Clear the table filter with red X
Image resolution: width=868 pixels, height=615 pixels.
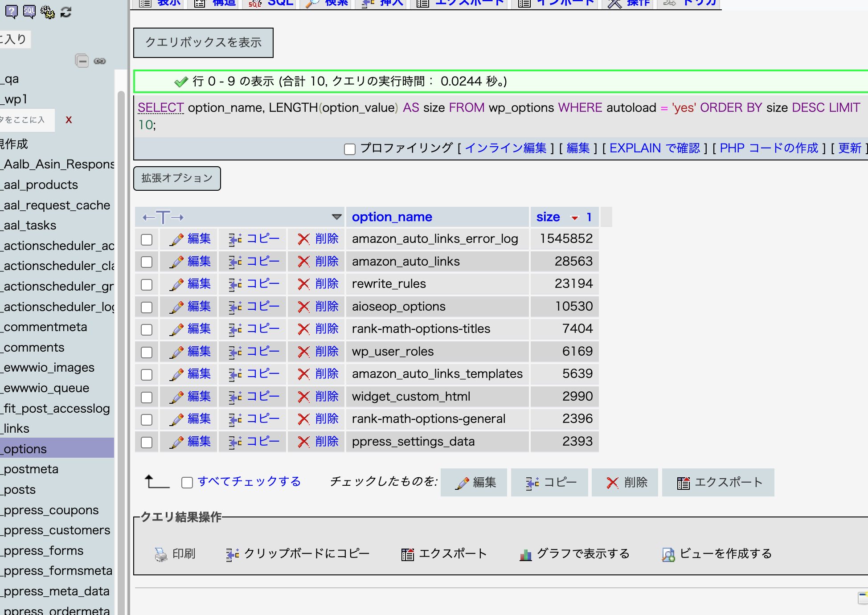point(69,119)
